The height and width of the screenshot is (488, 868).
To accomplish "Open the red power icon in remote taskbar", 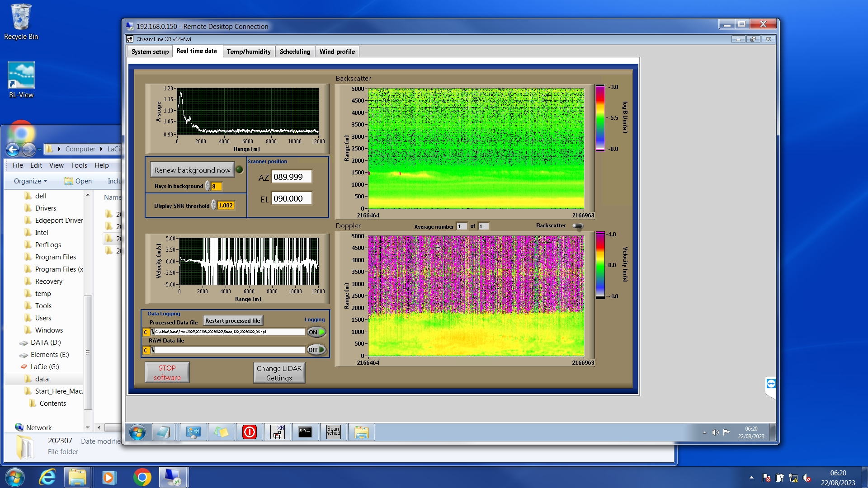I will click(x=250, y=432).
